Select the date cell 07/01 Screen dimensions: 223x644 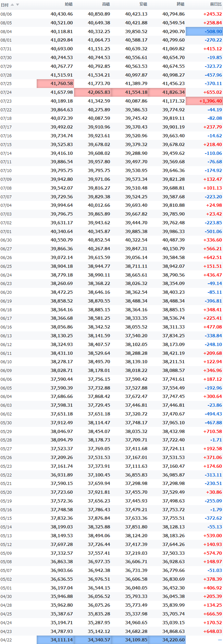(x=6, y=231)
